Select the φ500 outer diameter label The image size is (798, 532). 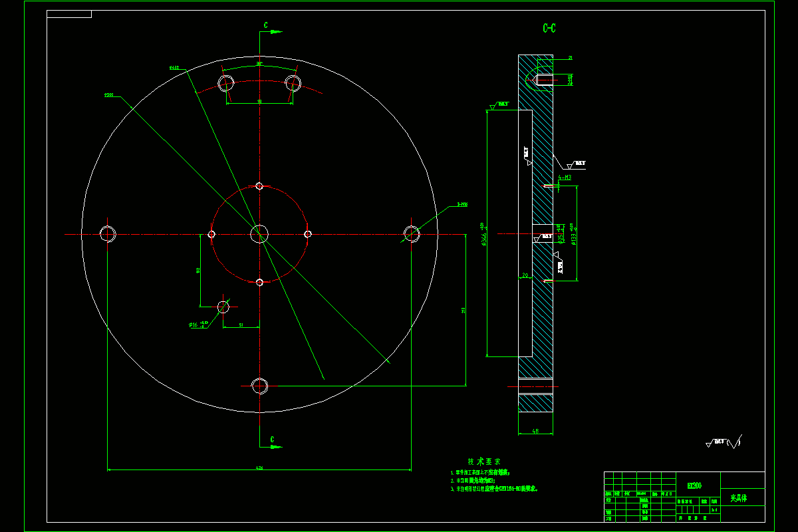click(108, 95)
